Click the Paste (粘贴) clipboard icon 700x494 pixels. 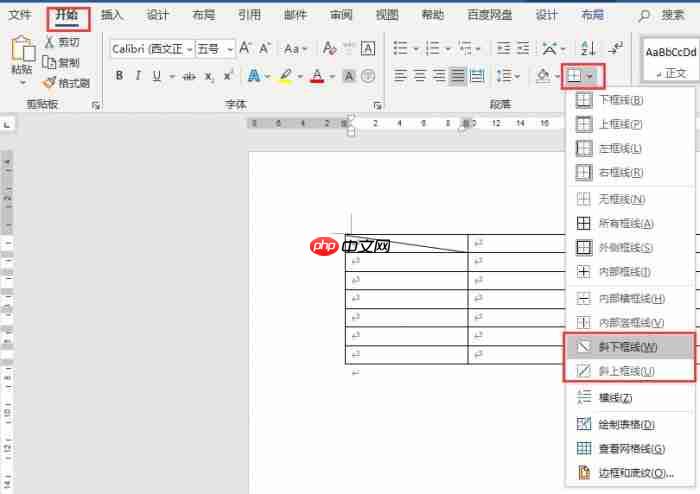pos(22,50)
